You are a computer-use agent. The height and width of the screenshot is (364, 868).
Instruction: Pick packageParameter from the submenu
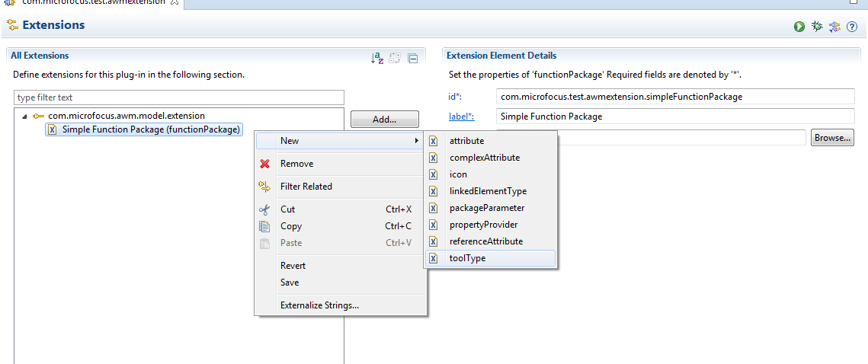(486, 208)
